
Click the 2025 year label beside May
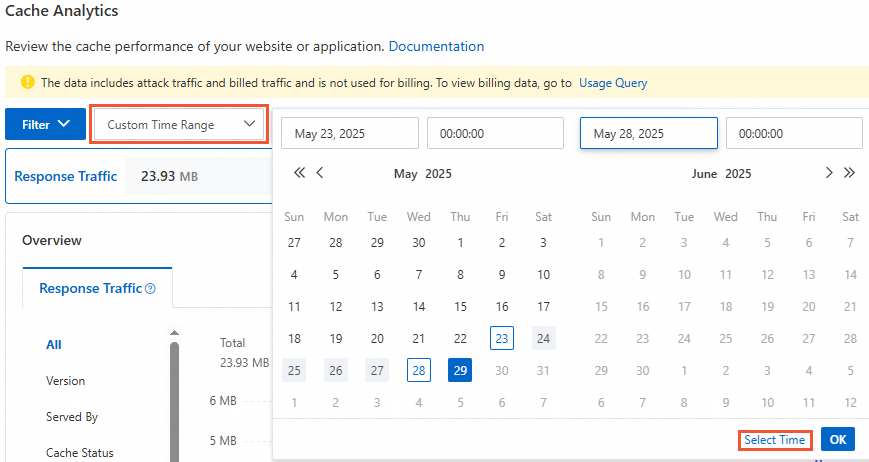(438, 174)
